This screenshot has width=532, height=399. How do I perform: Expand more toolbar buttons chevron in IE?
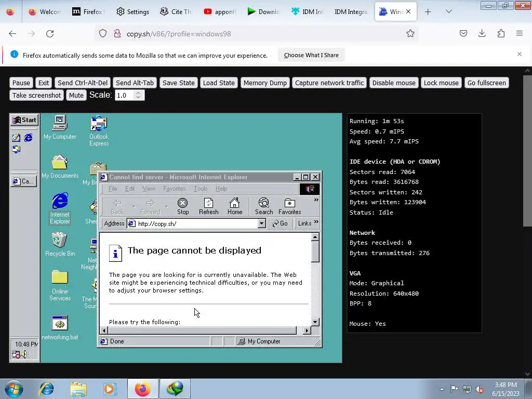[316, 200]
